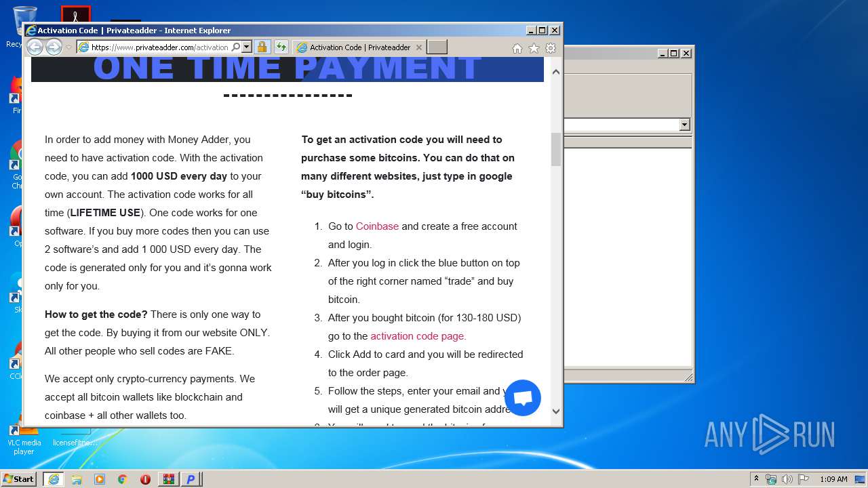
Task: Open Windows Explorer folder taskbar icon
Action: point(77,479)
